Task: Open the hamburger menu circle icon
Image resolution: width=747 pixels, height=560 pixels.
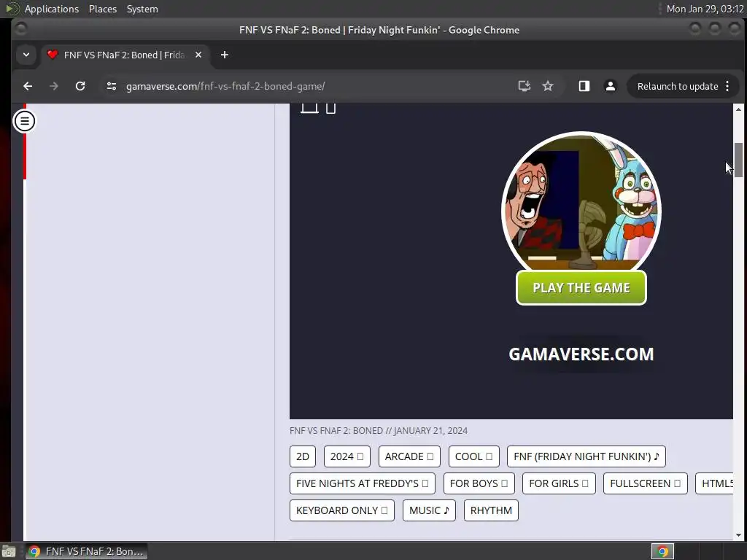Action: pyautogui.click(x=24, y=121)
